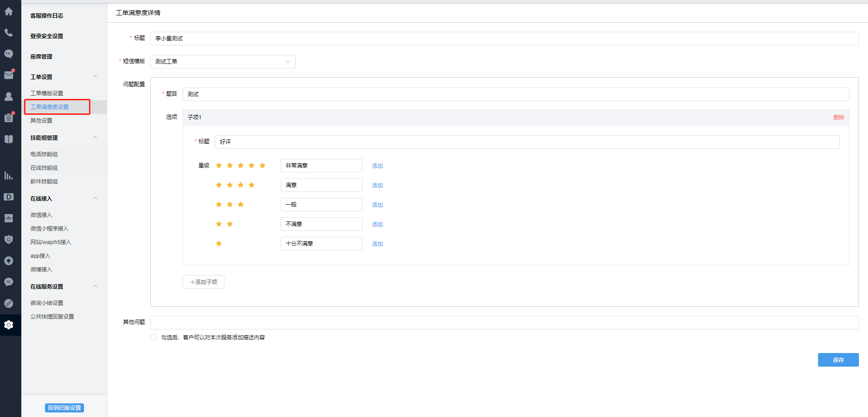Open the mail envelope icon with red dot
Screen dimensions: 868x417
[x=9, y=75]
